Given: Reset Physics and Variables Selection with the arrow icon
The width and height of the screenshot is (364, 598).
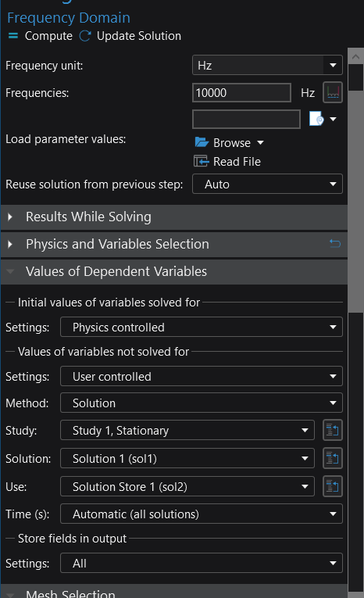Looking at the screenshot, I should pyautogui.click(x=335, y=243).
